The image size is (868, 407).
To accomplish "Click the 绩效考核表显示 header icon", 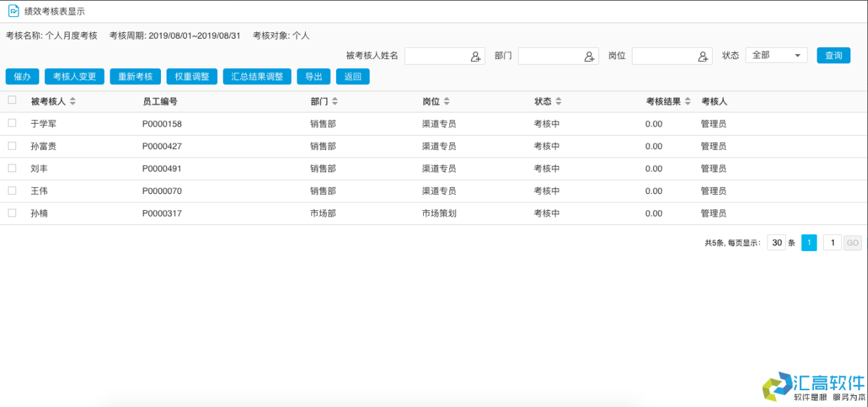I will [12, 10].
